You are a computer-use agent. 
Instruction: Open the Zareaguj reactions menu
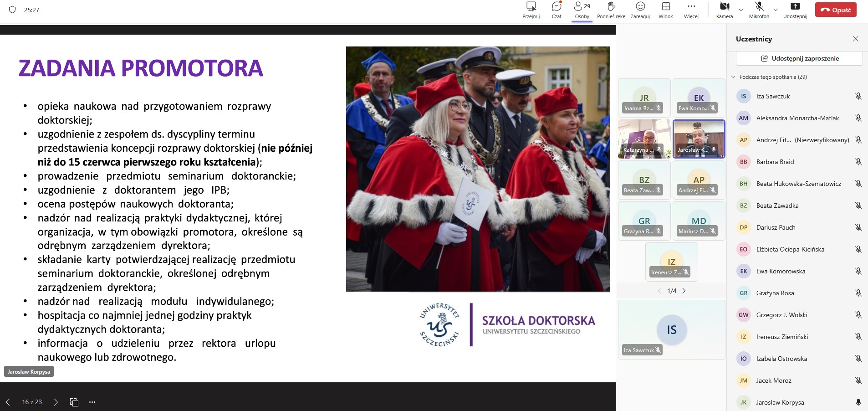coord(640,10)
